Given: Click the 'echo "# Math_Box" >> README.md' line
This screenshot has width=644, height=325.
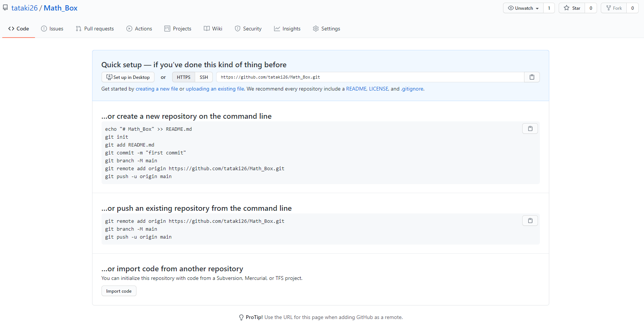Looking at the screenshot, I should coord(148,129).
